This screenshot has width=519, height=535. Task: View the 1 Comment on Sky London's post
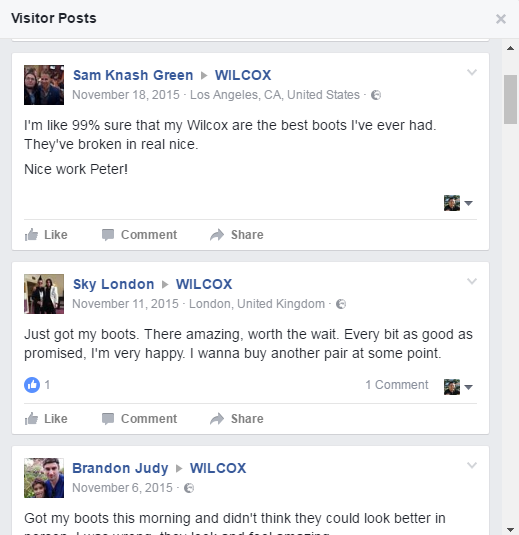[x=397, y=385]
